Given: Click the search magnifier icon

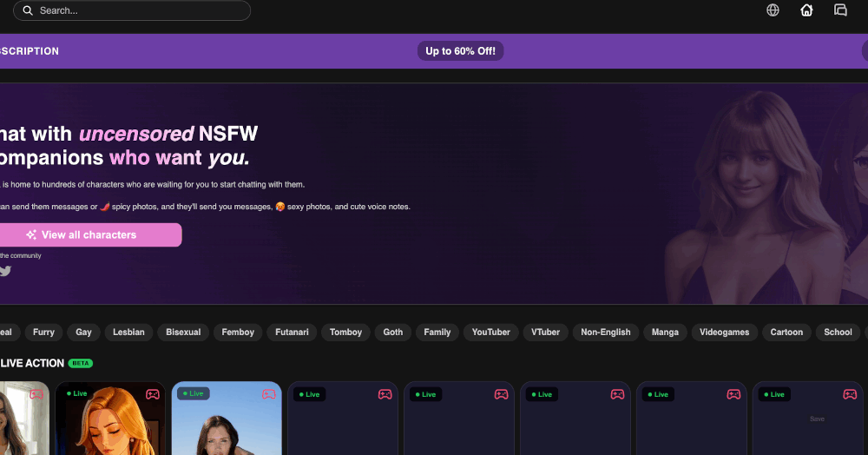Looking at the screenshot, I should coord(27,10).
